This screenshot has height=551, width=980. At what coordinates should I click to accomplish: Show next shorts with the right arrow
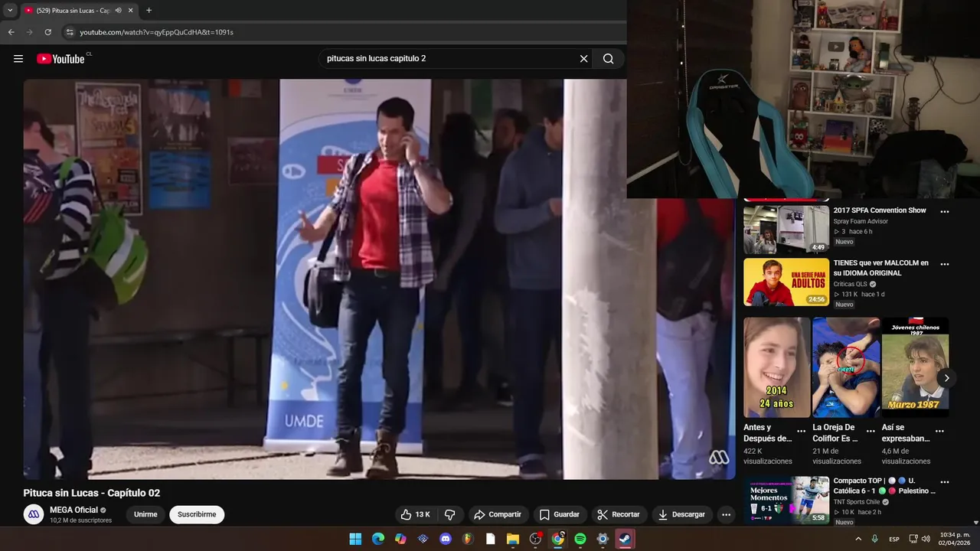(x=947, y=378)
